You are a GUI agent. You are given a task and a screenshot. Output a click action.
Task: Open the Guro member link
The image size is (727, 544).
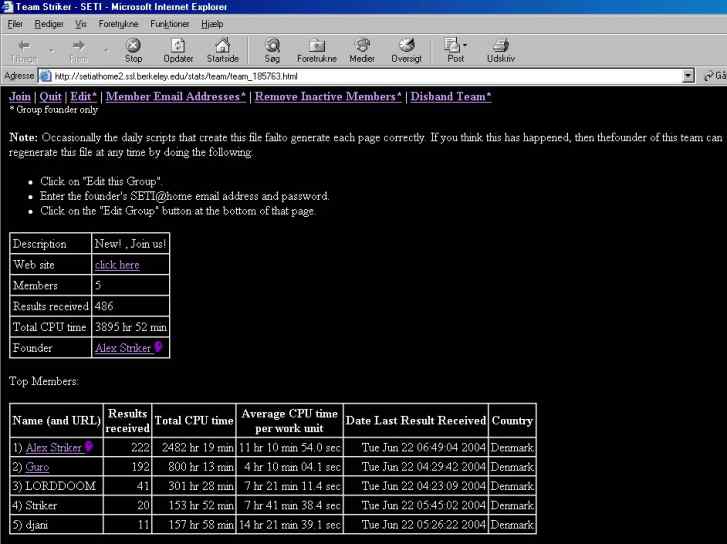click(37, 467)
